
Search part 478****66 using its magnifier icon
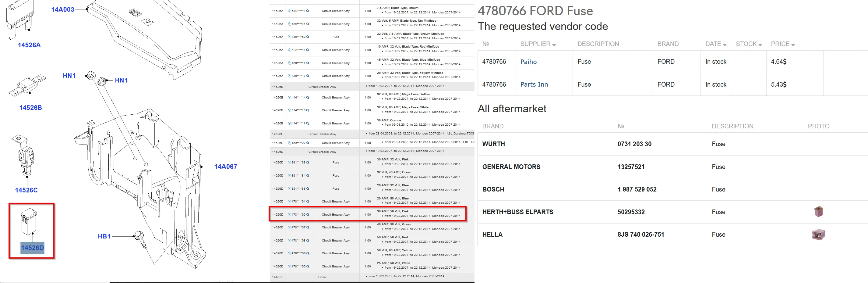coord(308,214)
